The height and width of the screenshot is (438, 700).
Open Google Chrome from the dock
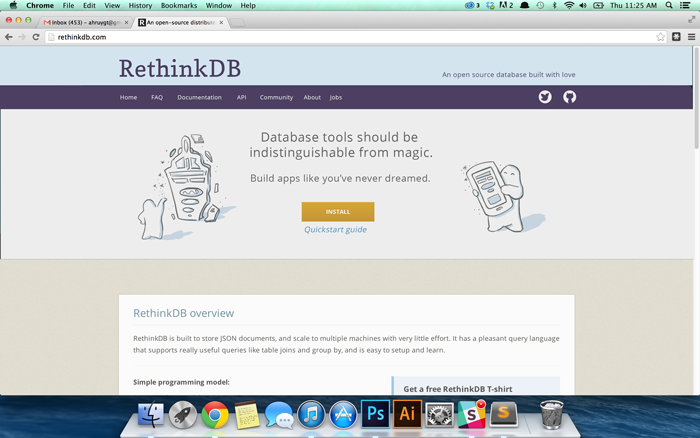[x=215, y=414]
